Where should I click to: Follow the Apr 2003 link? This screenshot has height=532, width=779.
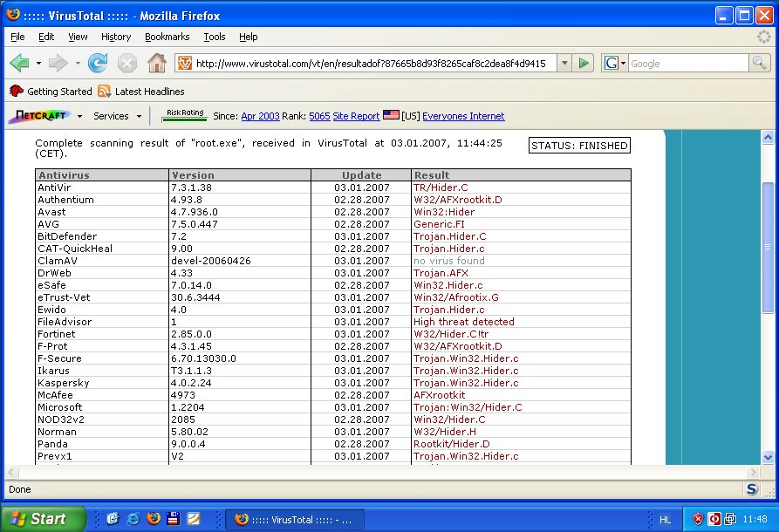260,116
